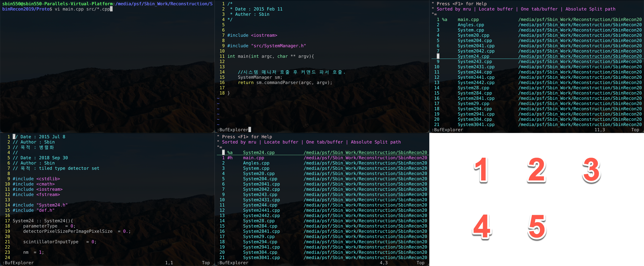Click the #include "System24.h" line

coord(40,205)
